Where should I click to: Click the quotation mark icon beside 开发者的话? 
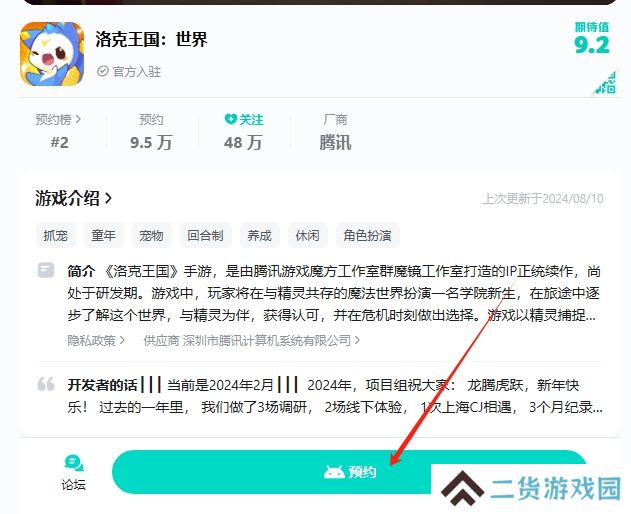point(46,384)
